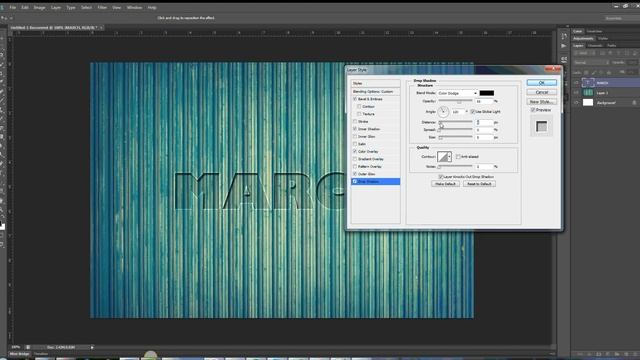Enable Contour checkbox under Bevel & Emboss
Image resolution: width=640 pixels, height=360 pixels.
tap(359, 107)
